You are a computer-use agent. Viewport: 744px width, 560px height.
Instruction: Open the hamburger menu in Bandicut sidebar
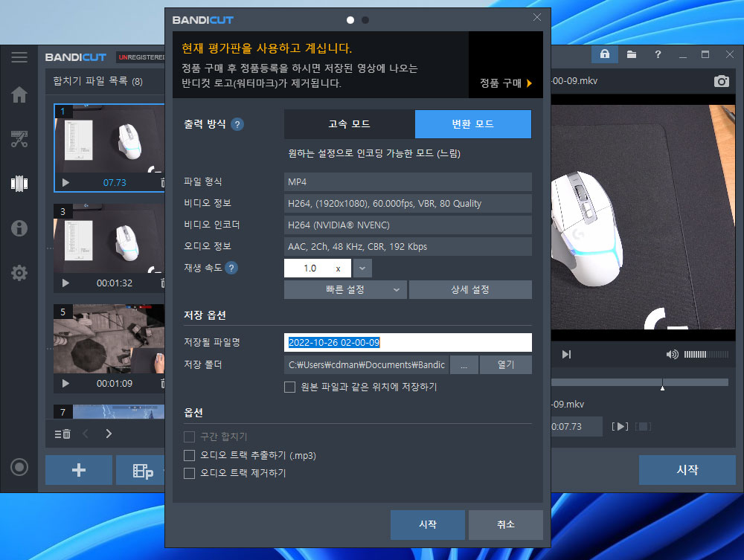[x=19, y=57]
